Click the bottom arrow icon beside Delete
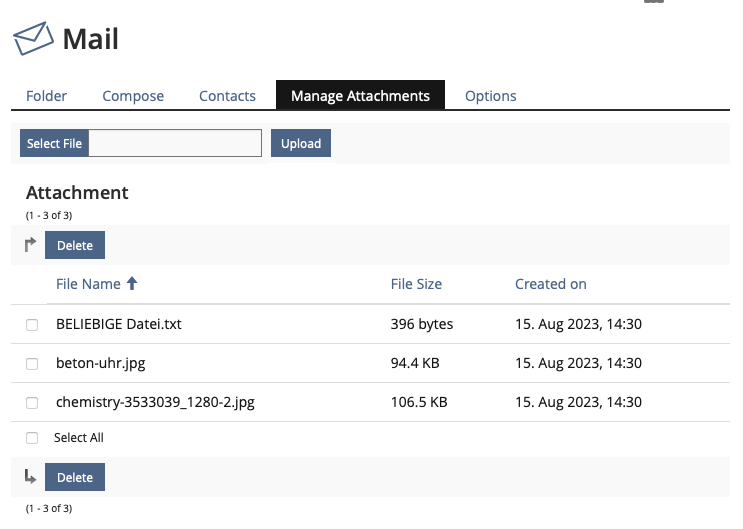Screen dimensions: 743x529 30,477
